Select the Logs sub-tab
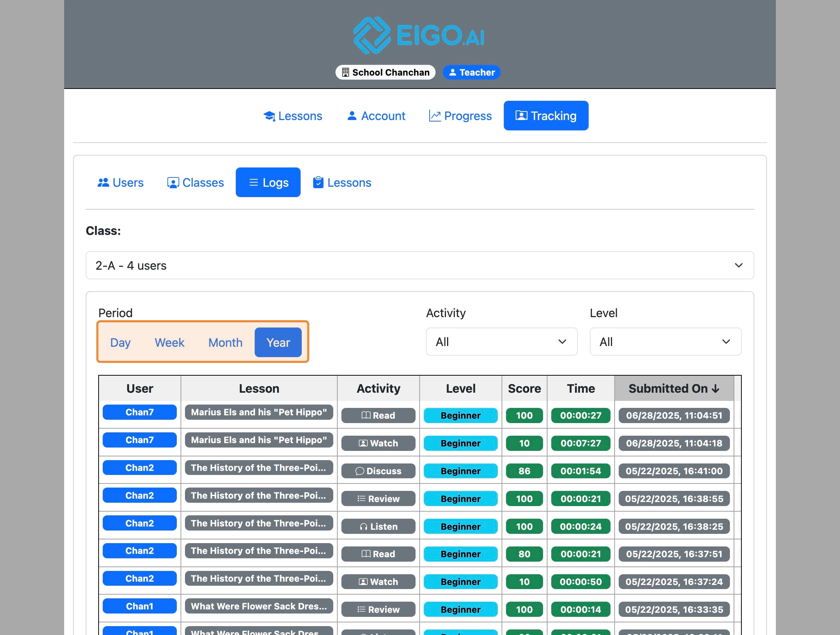This screenshot has width=840, height=635. pos(268,183)
